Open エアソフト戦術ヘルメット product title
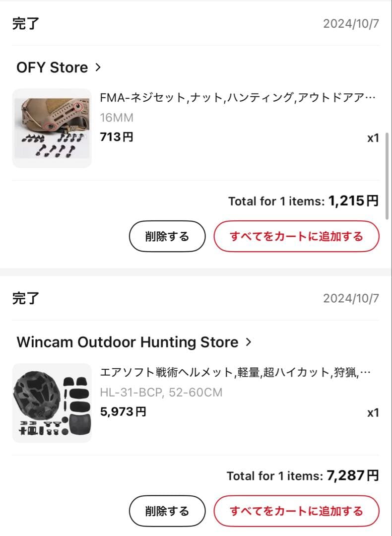Screen dimensions: 392x536 237,373
